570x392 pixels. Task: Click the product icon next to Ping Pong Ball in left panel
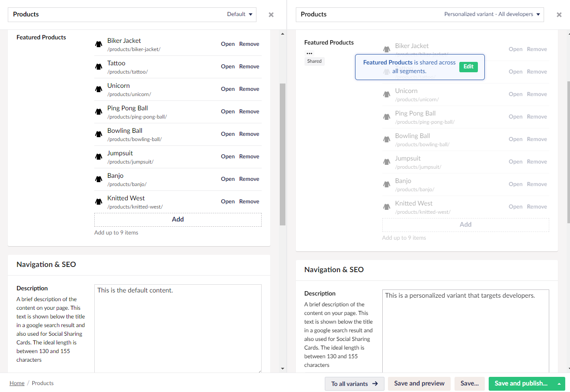pyautogui.click(x=99, y=112)
